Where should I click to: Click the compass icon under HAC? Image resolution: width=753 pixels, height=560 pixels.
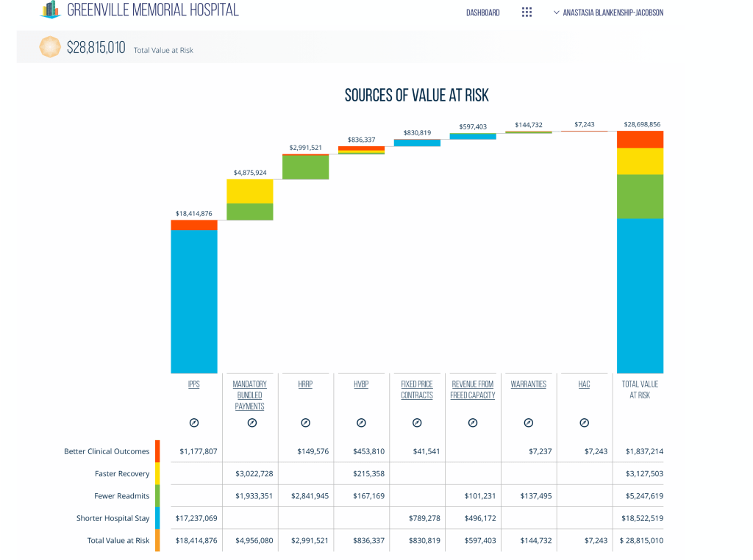(x=584, y=423)
